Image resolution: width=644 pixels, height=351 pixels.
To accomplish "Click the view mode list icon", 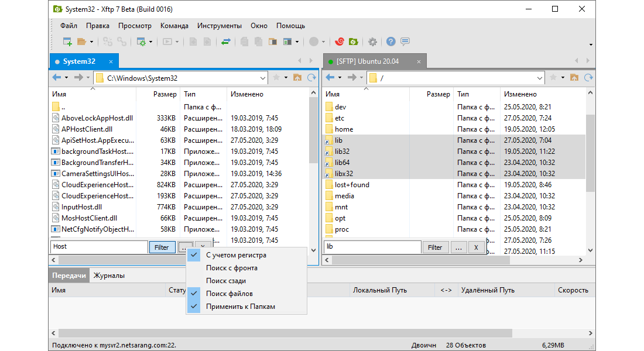I will [287, 42].
